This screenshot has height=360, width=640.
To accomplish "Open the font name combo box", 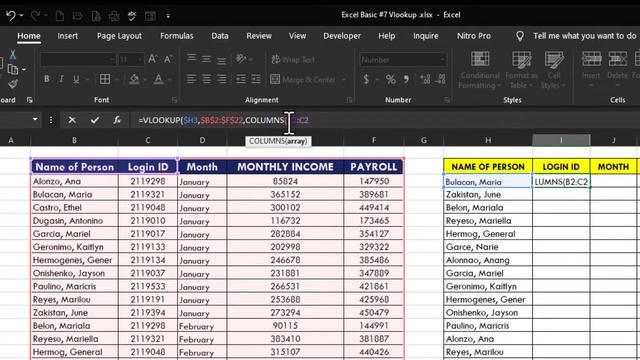I will [x=77, y=60].
